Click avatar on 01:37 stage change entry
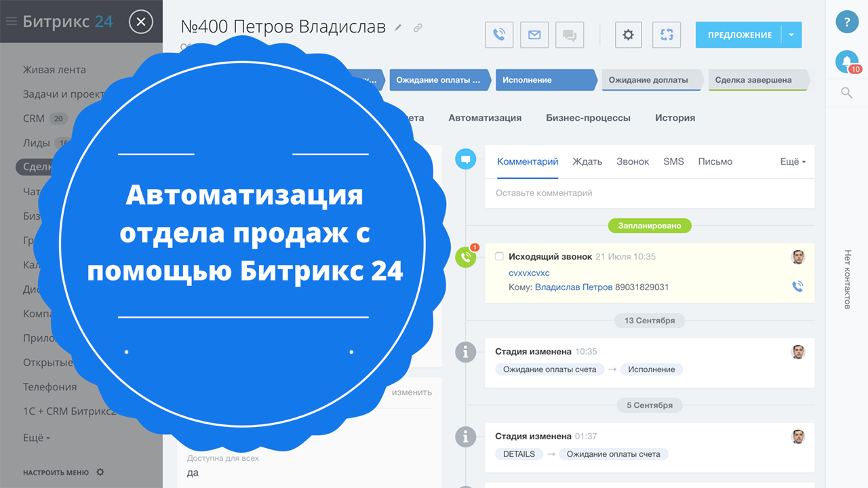This screenshot has width=868, height=488. coord(798,436)
